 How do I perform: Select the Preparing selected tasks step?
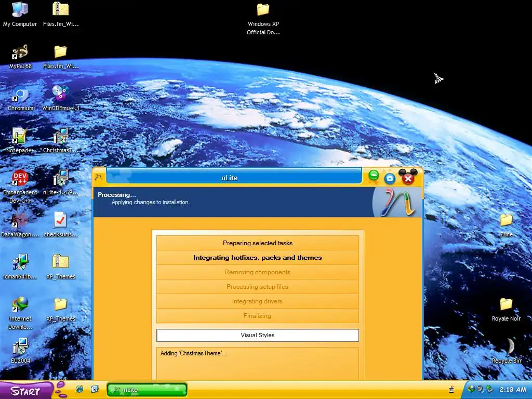(258, 243)
